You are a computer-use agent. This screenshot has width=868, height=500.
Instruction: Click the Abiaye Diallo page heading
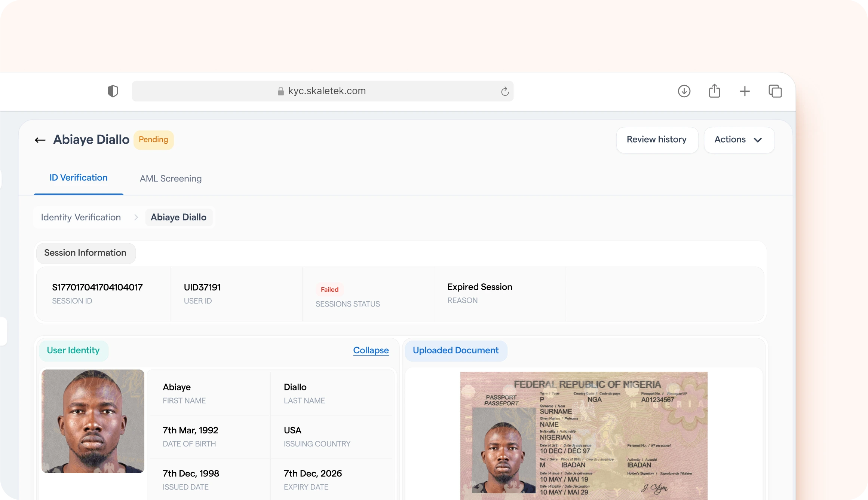pyautogui.click(x=91, y=140)
